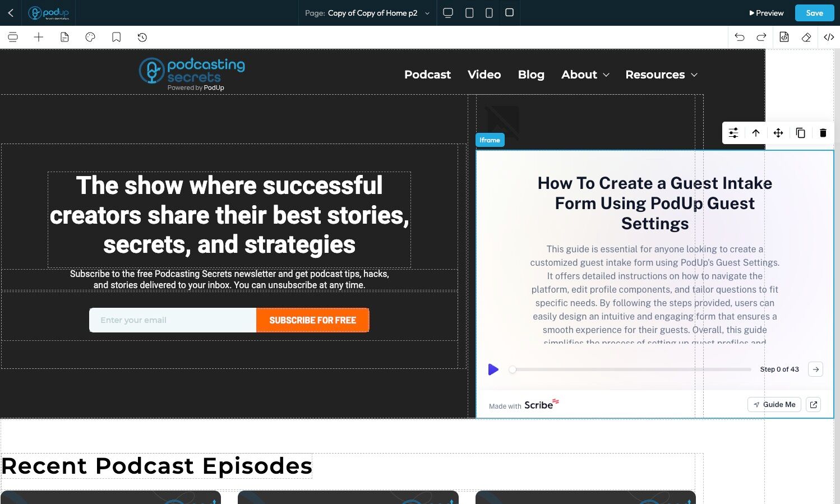Viewport: 840px width, 504px height.
Task: Switch to tablet device view
Action: tap(469, 13)
